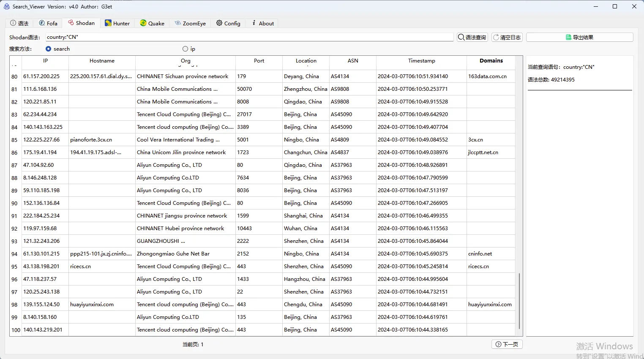
Task: Focus the Shodan syntax input field
Action: (249, 37)
